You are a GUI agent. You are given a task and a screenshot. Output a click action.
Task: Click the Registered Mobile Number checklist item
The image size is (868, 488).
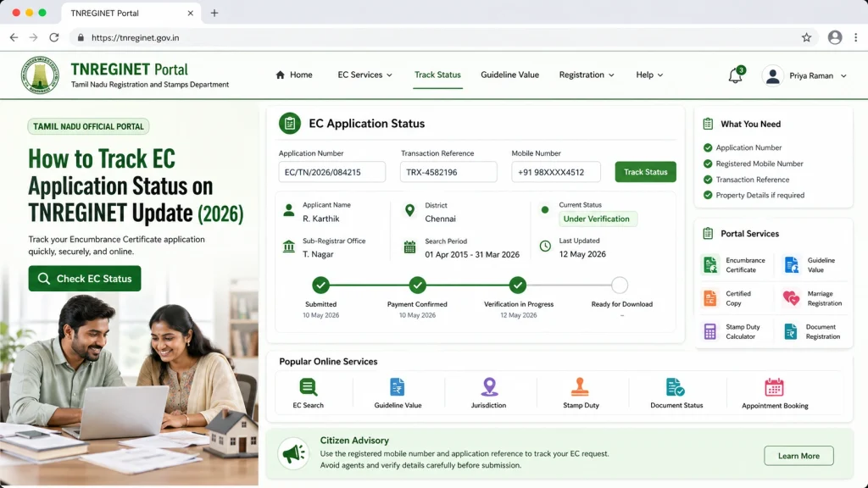(753, 164)
